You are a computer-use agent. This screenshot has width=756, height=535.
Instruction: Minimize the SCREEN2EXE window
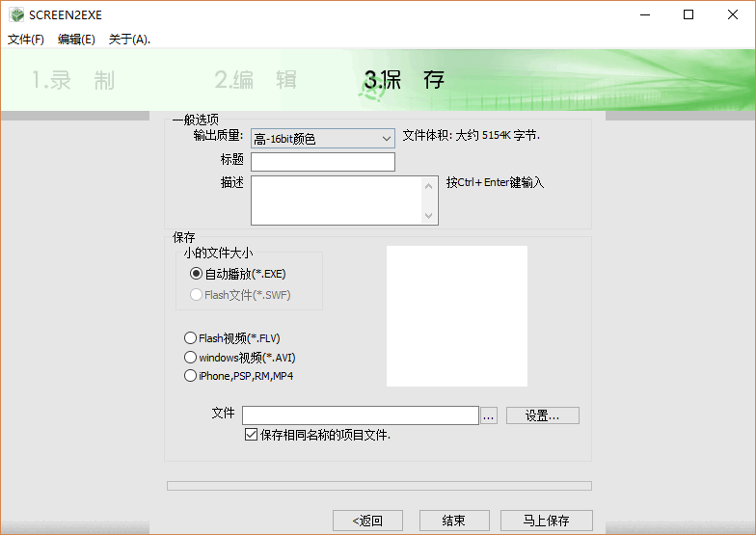pyautogui.click(x=645, y=15)
